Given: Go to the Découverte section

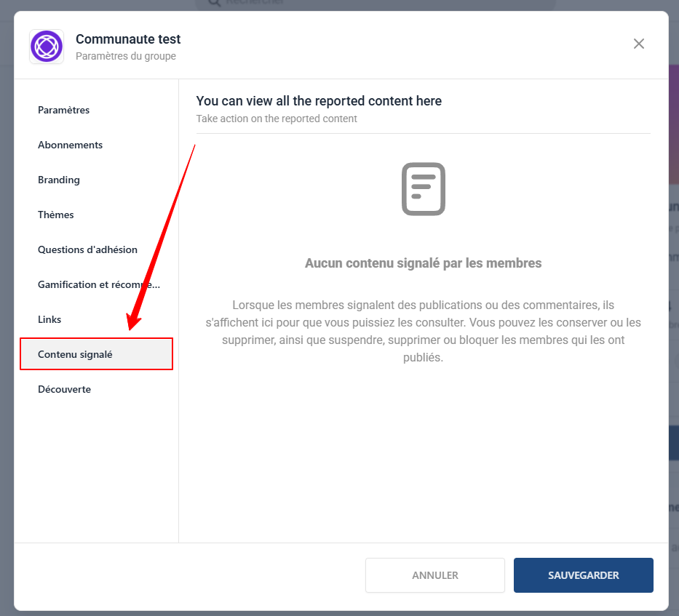Looking at the screenshot, I should [65, 390].
